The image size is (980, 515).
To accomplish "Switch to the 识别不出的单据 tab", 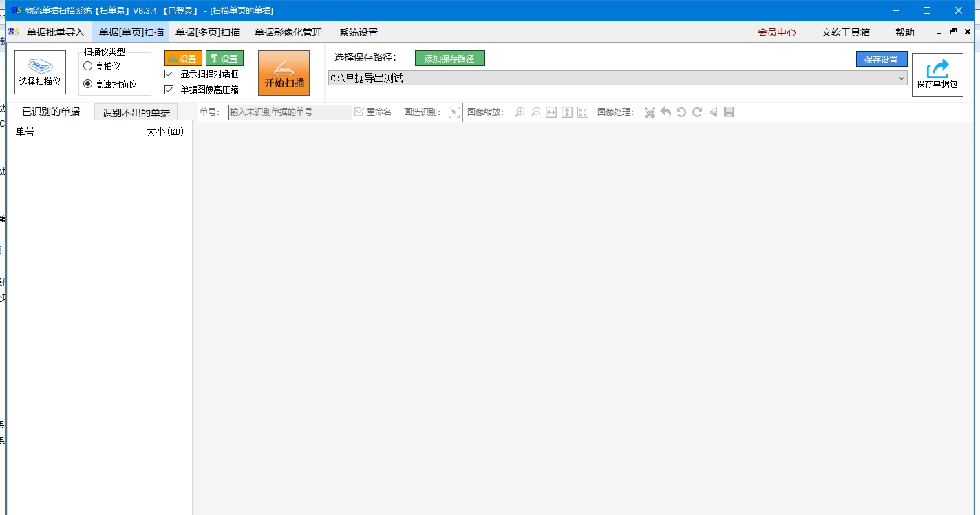I will (136, 112).
